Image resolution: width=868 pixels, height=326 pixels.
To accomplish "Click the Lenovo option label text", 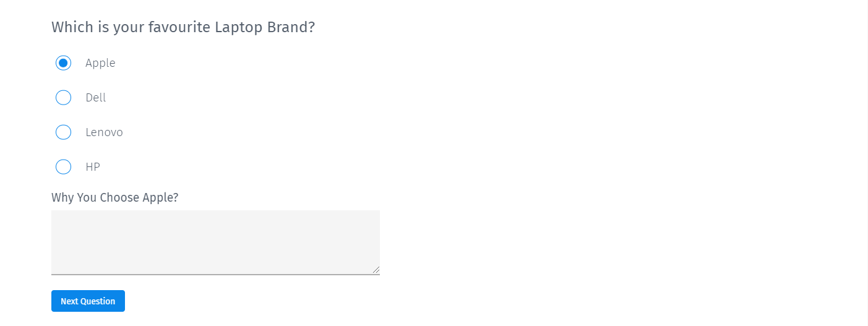I will (x=104, y=132).
